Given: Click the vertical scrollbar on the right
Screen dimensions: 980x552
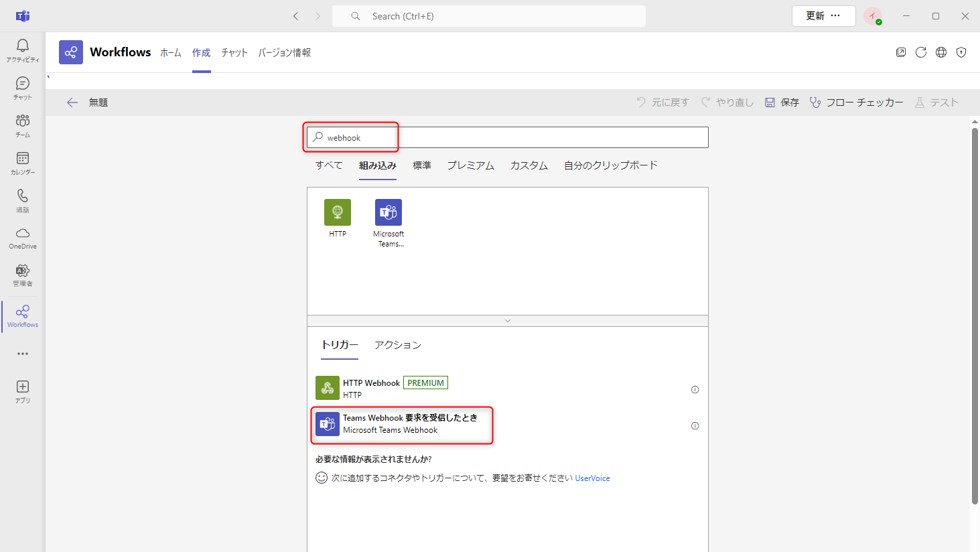Looking at the screenshot, I should coord(975,315).
